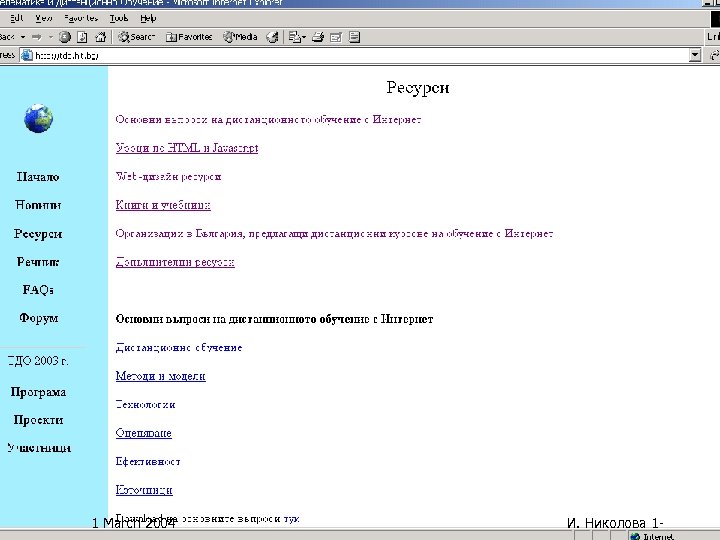
Task: Open purple link Основни въпроси на дистанционното обучение
Action: [268, 120]
